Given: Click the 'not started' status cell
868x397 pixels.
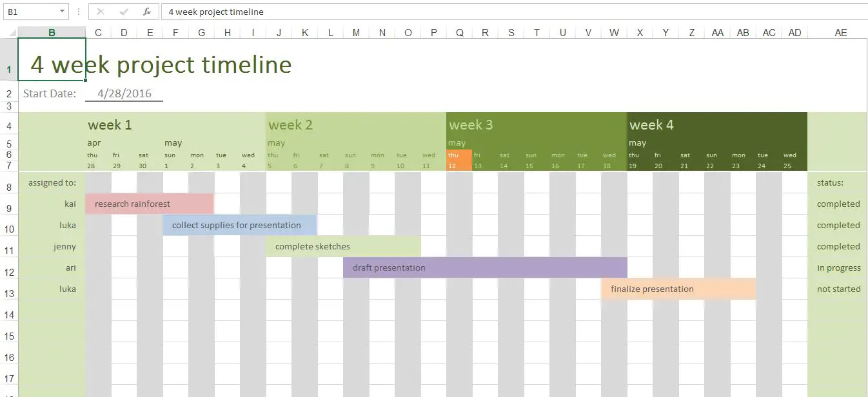Looking at the screenshot, I should [838, 289].
